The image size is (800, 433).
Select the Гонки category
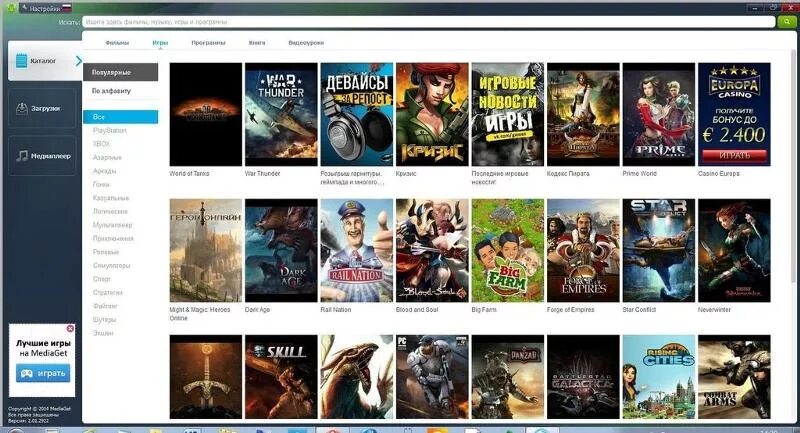101,184
